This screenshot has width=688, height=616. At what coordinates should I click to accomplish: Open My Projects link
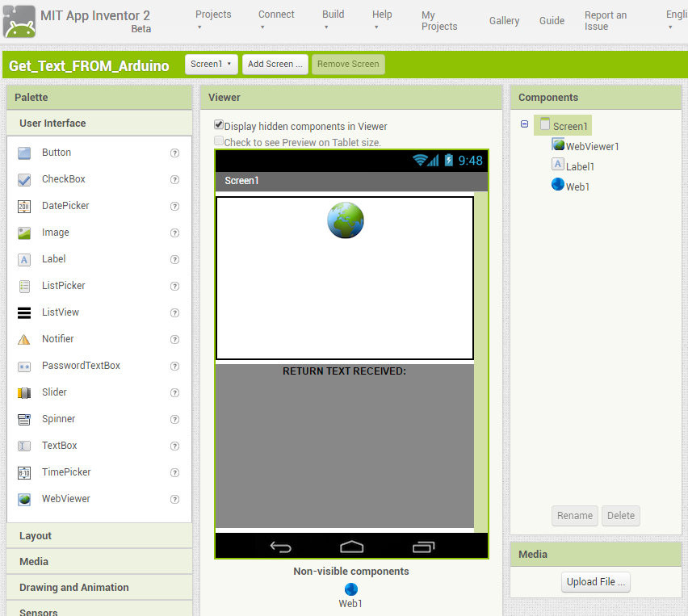pyautogui.click(x=439, y=21)
